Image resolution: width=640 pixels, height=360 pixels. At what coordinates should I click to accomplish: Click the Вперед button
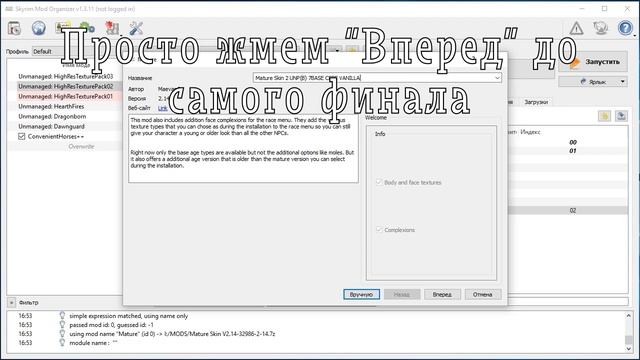(x=442, y=294)
